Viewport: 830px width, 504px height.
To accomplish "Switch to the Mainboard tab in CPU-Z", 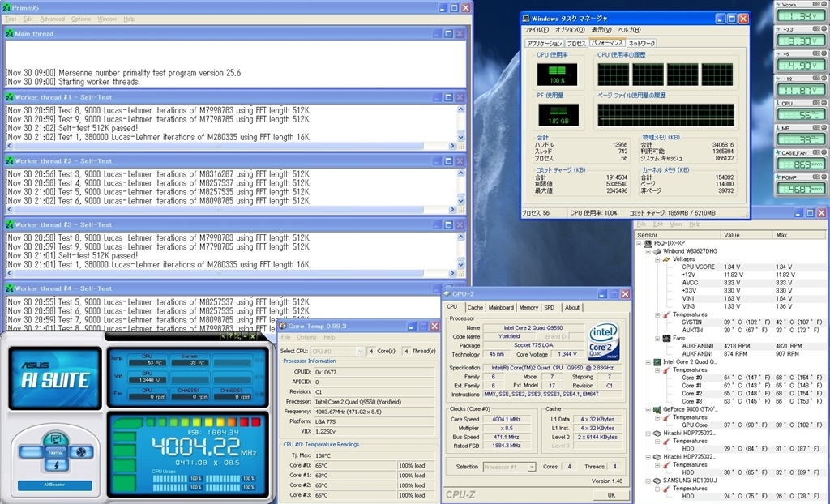I will [x=501, y=308].
